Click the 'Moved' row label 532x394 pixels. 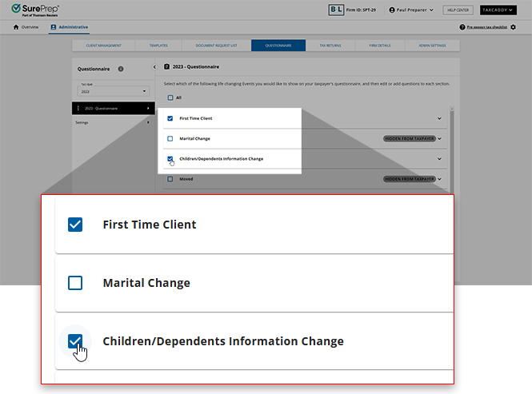click(x=186, y=179)
